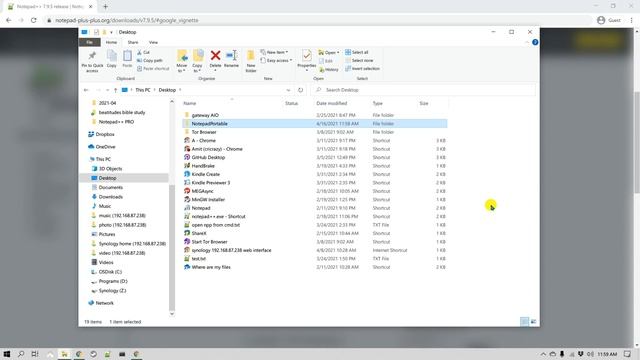
Task: Select Dropbox in navigation pane
Action: (105, 134)
